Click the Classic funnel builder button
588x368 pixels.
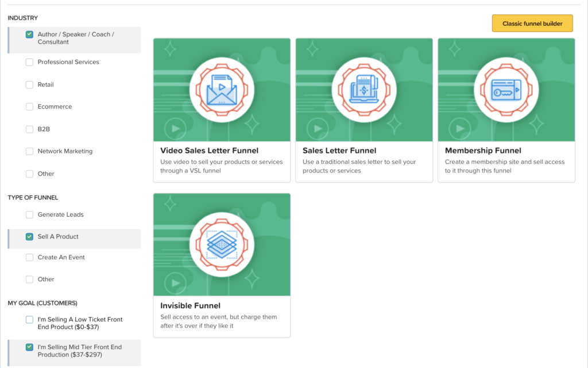(532, 23)
